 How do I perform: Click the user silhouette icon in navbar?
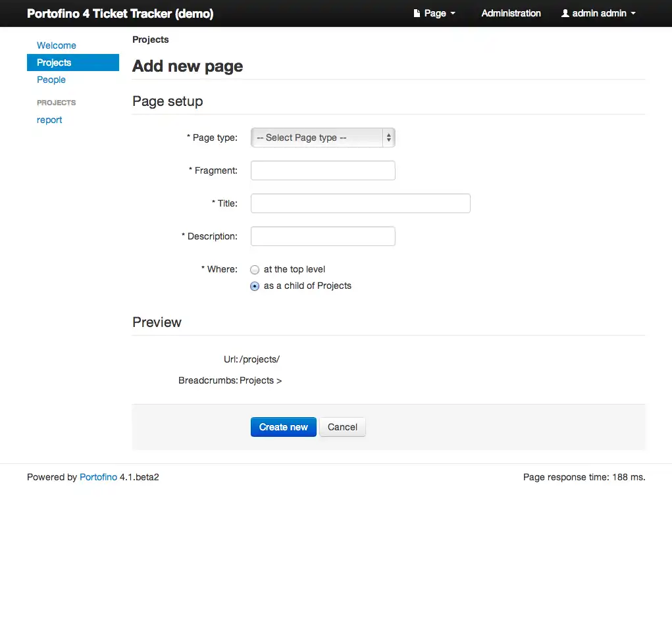click(565, 13)
